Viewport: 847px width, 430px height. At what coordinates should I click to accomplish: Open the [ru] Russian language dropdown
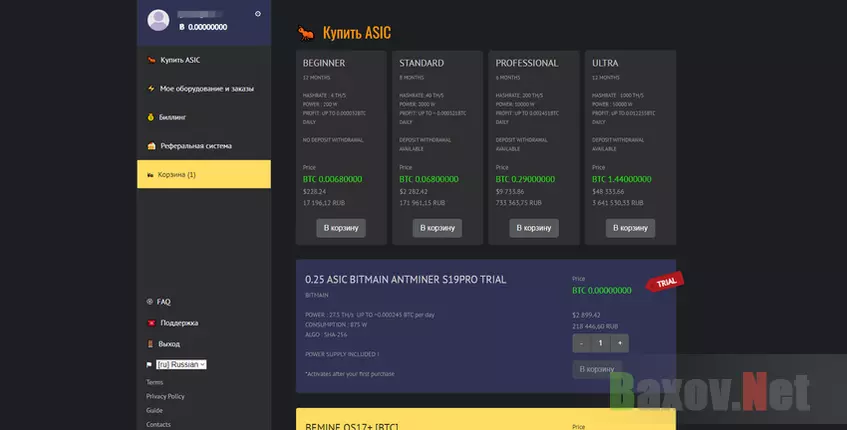pos(181,365)
